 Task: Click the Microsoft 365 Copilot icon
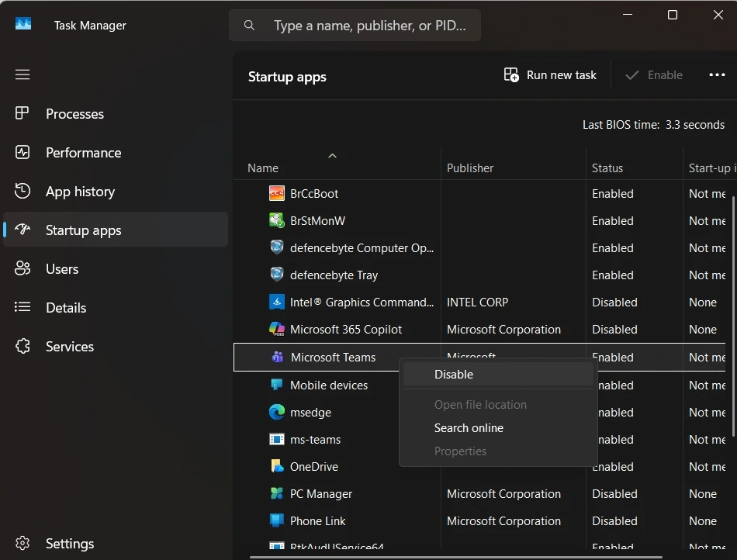click(x=276, y=329)
